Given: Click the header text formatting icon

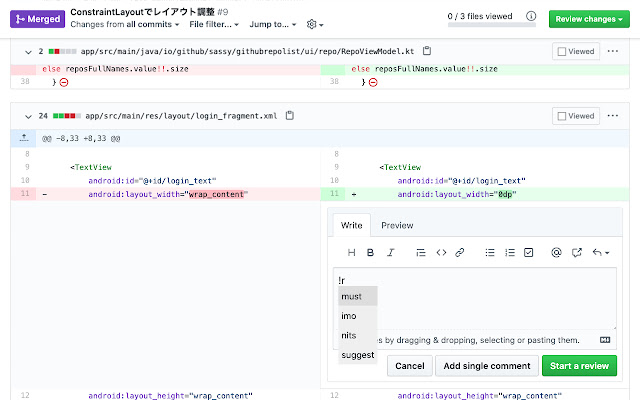Looking at the screenshot, I should [x=351, y=252].
